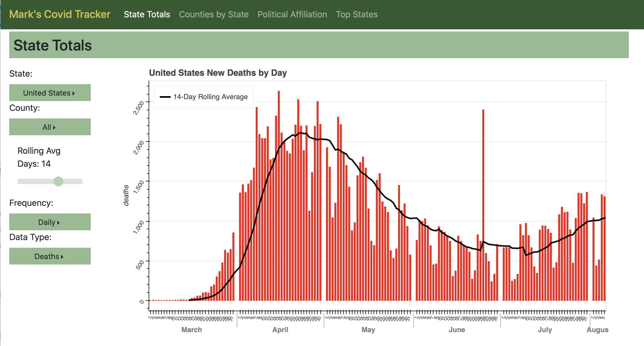
Task: Click the 14-Day Rolling Average legend entry
Action: tap(204, 97)
